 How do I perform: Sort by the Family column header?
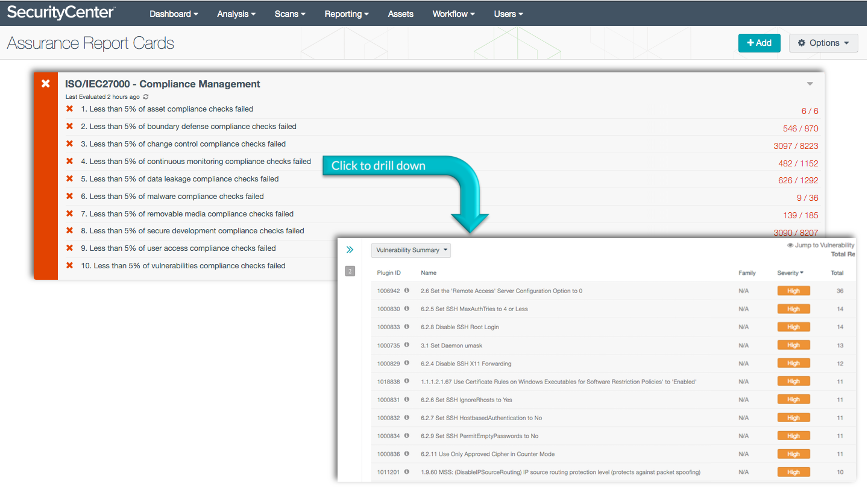pyautogui.click(x=747, y=273)
